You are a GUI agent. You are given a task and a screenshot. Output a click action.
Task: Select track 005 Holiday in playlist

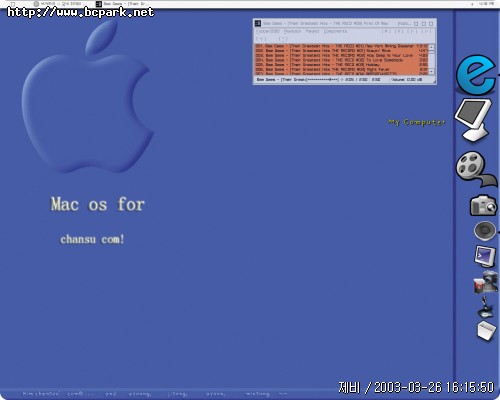click(x=341, y=65)
